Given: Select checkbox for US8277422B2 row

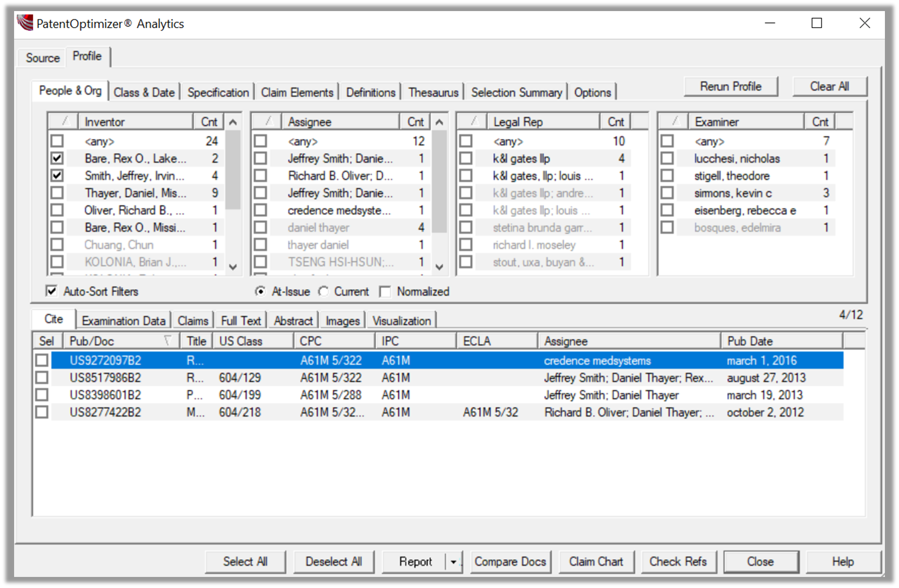Looking at the screenshot, I should 42,412.
